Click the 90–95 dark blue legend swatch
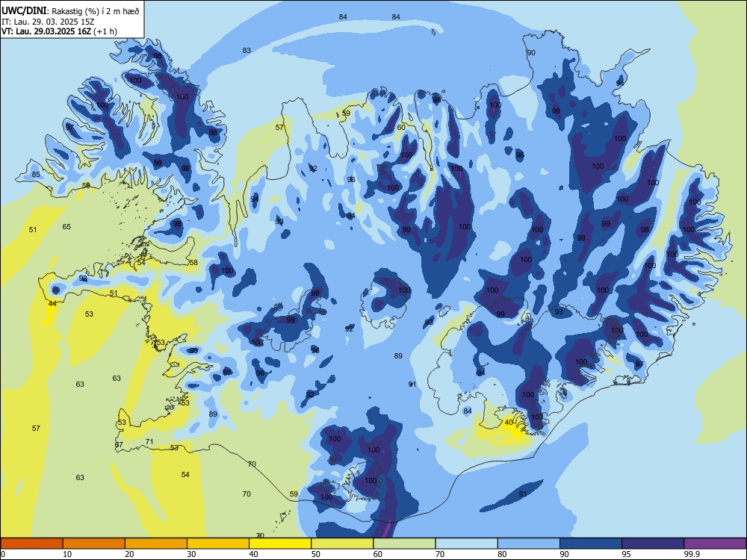Viewport: 747px width, 560px height. coord(591,544)
